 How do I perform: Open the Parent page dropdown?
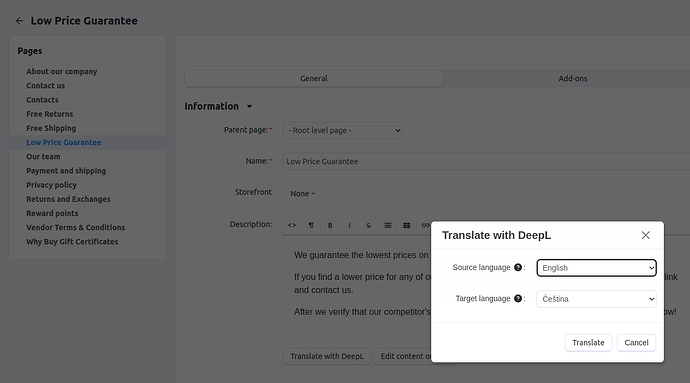click(x=342, y=130)
